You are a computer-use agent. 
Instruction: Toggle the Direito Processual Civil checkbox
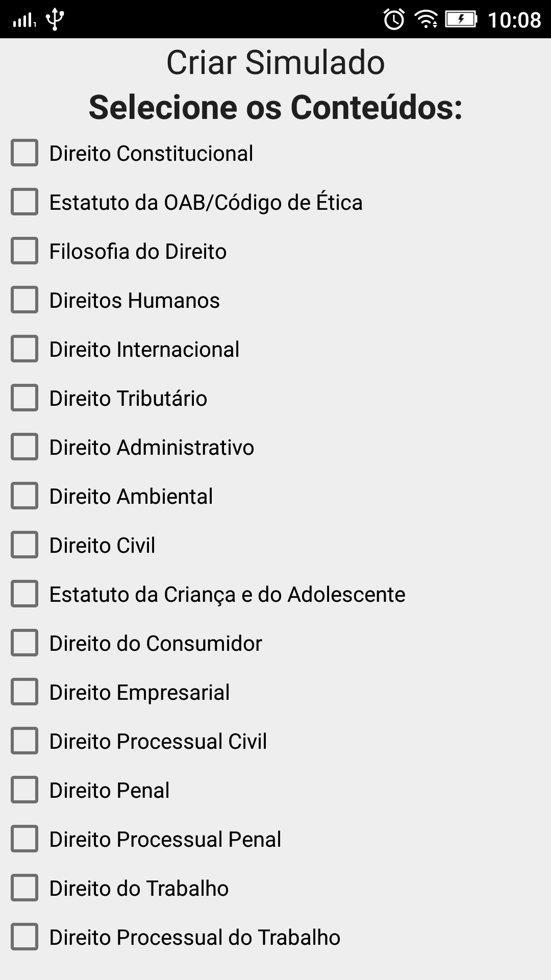pyautogui.click(x=24, y=741)
